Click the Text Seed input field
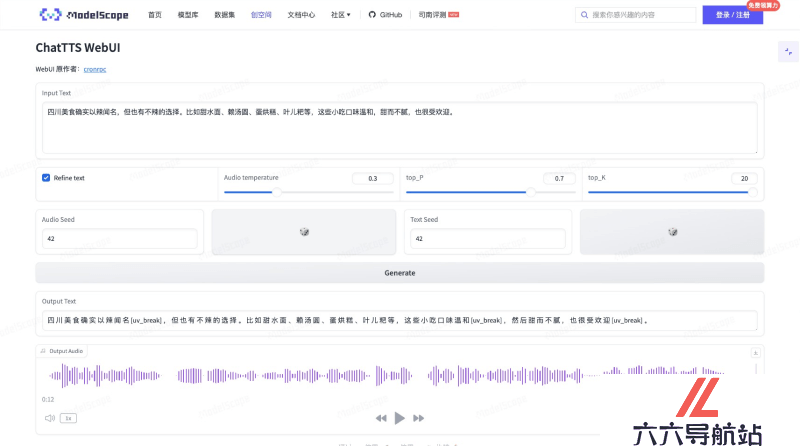 pyautogui.click(x=488, y=238)
